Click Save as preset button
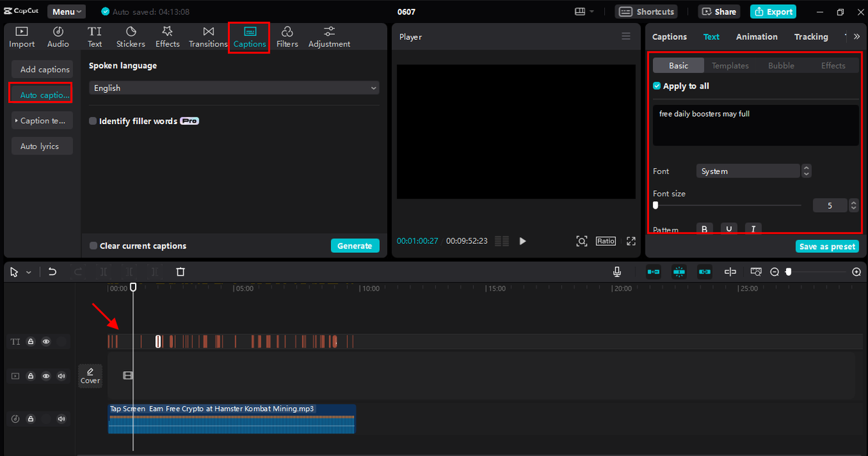This screenshot has height=456, width=868. [827, 247]
